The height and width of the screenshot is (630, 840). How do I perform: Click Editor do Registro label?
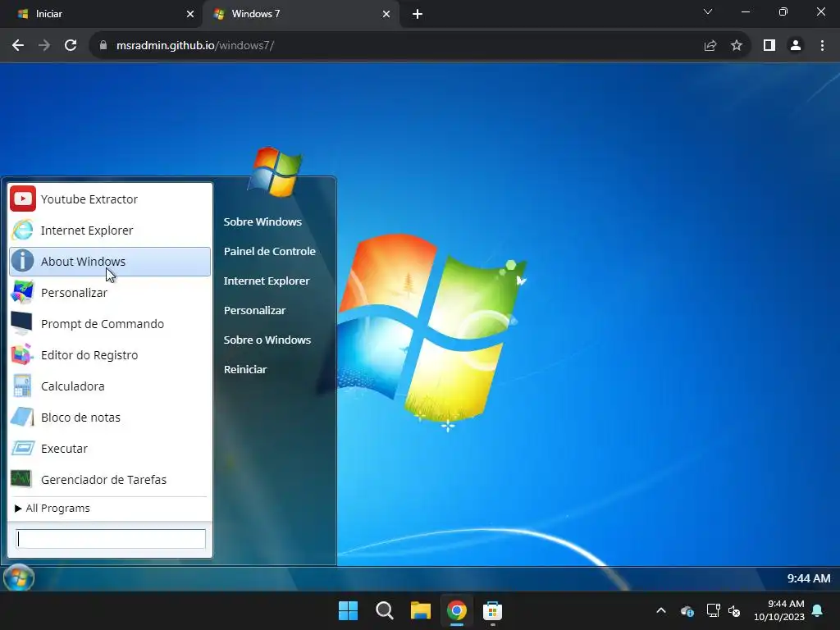pos(89,355)
